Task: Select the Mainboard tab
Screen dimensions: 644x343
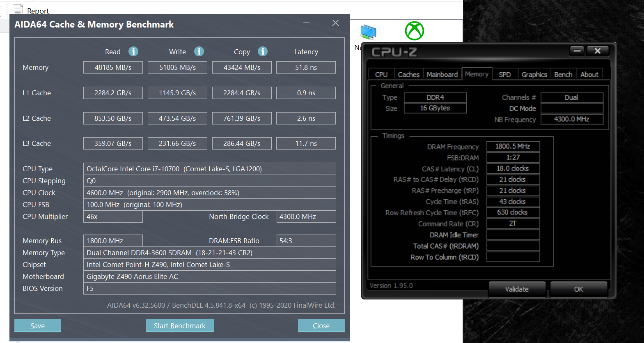Action: coord(442,74)
